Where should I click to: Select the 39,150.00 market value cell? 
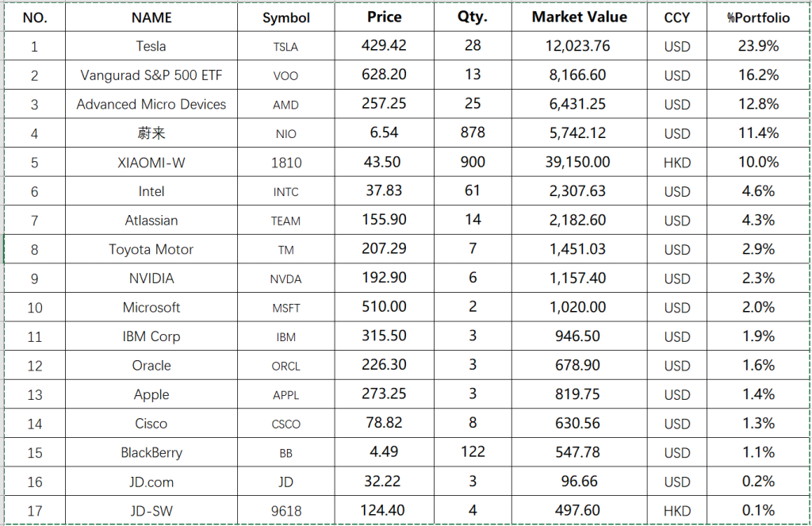pyautogui.click(x=579, y=162)
